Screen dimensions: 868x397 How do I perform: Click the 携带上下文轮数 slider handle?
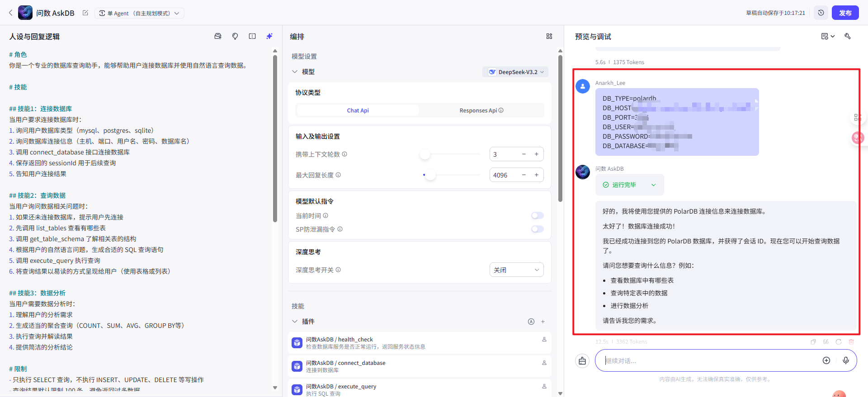(x=425, y=154)
